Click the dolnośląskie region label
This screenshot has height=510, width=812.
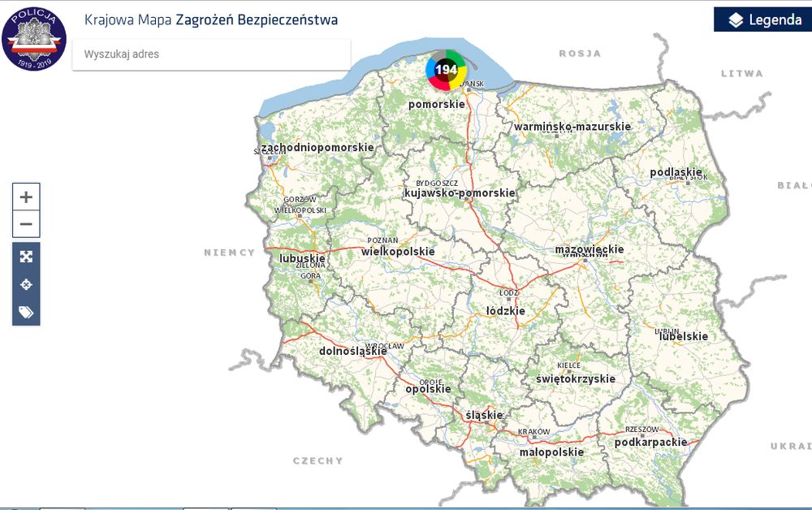click(353, 352)
